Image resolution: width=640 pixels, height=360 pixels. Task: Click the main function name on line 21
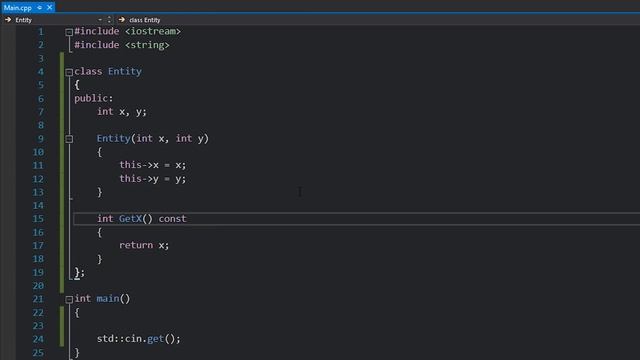coord(108,299)
